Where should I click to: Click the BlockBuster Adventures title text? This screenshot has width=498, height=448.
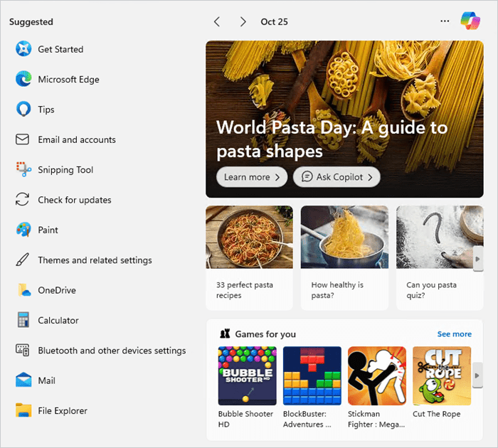click(x=307, y=419)
